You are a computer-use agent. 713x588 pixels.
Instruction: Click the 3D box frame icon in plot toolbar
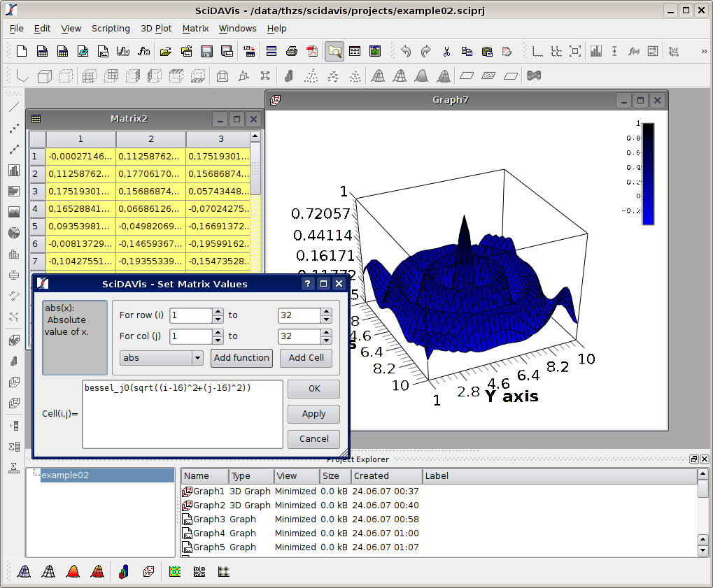coord(44,76)
